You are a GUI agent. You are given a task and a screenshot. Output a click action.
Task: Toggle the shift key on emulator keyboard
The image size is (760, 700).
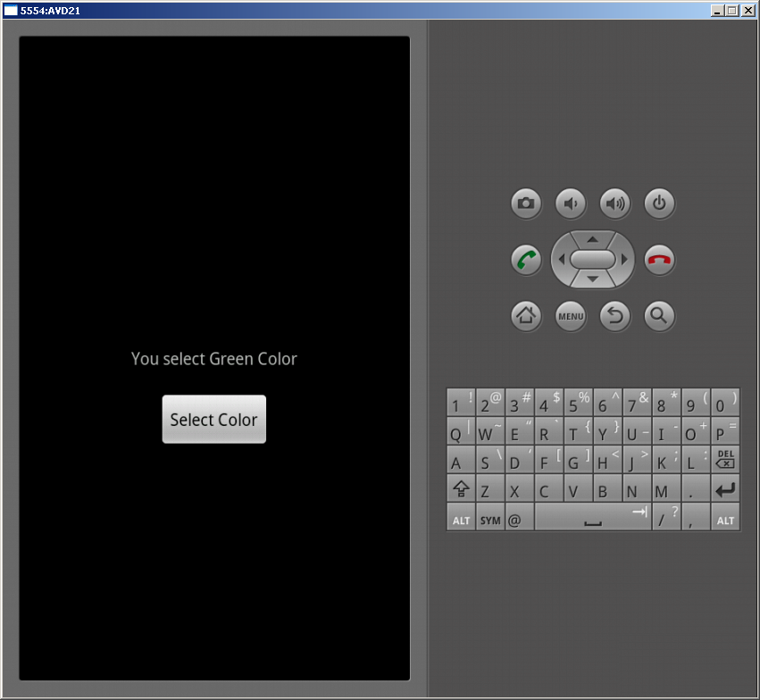461,488
